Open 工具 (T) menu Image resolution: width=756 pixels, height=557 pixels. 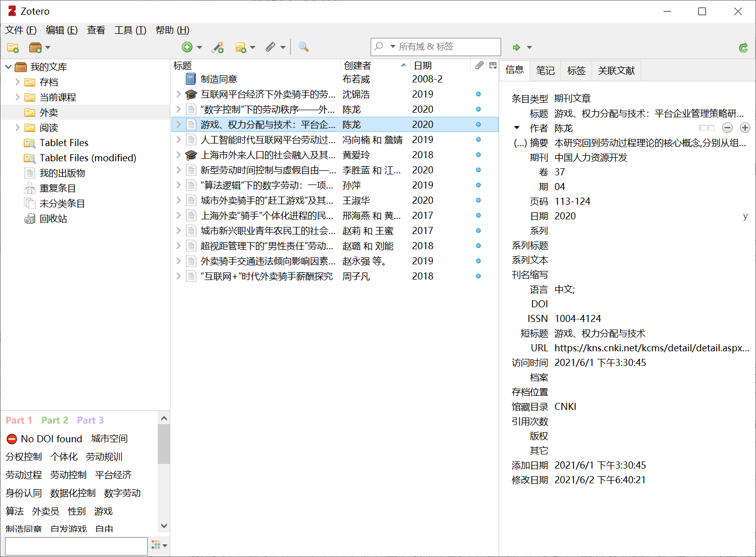tap(130, 30)
